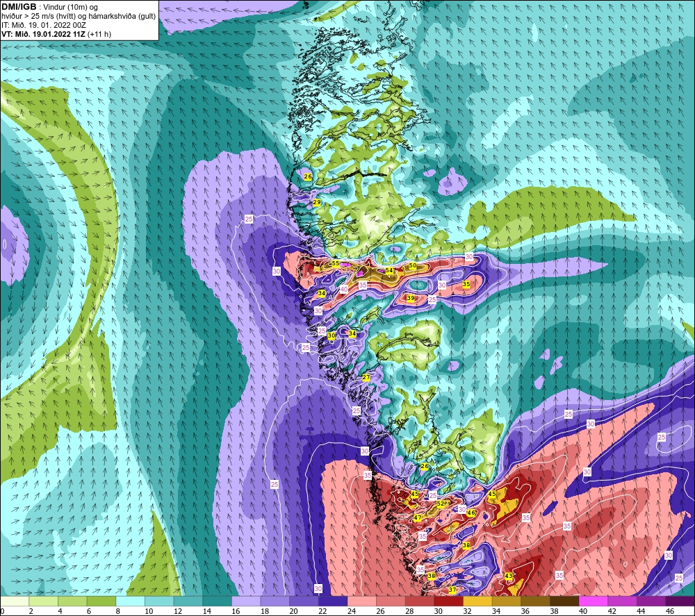Select the yellow gust label 46
The width and height of the screenshot is (695, 616).
(x=471, y=513)
